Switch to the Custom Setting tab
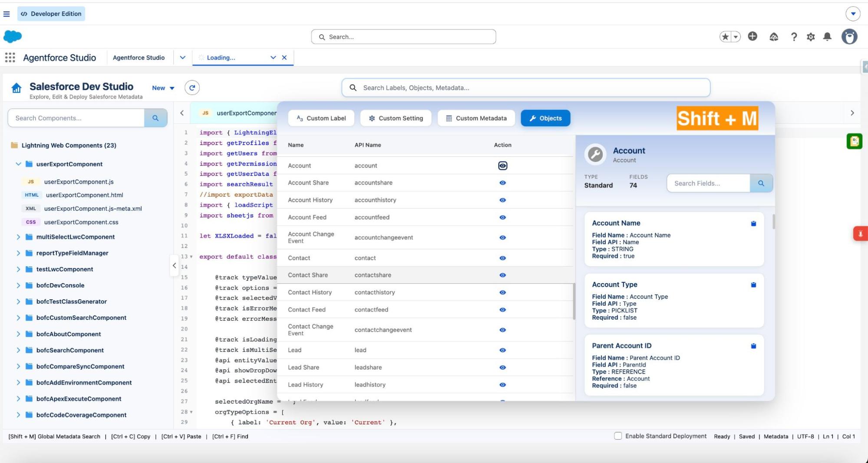 pos(396,118)
